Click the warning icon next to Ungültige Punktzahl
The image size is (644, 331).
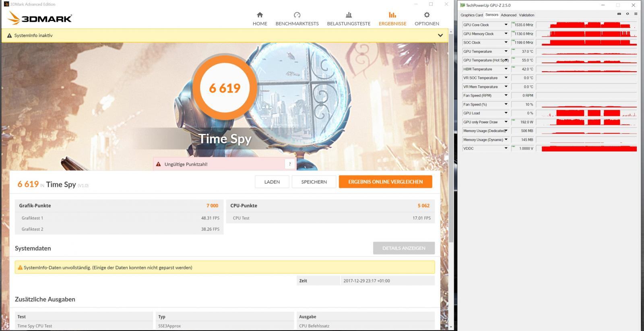(158, 164)
